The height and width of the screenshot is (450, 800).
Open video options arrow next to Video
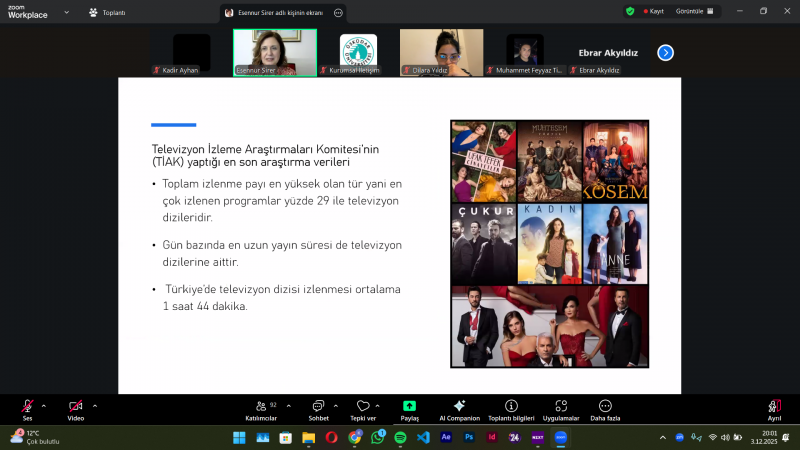pyautogui.click(x=95, y=406)
